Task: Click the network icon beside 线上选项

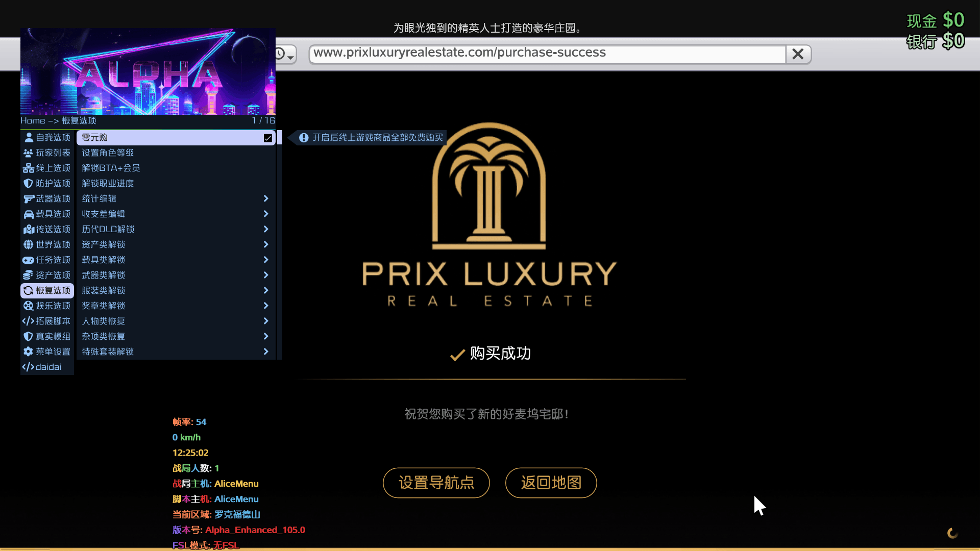Action: click(x=29, y=168)
